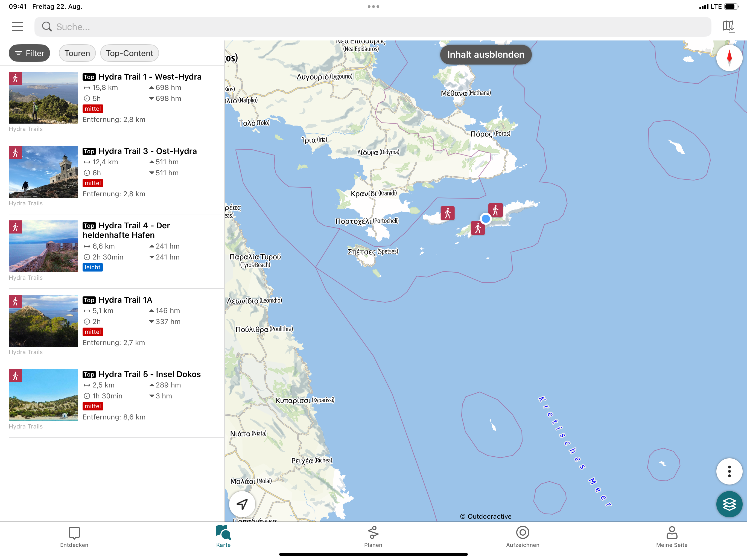
Task: Tap the offline map download icon
Action: coord(728,26)
